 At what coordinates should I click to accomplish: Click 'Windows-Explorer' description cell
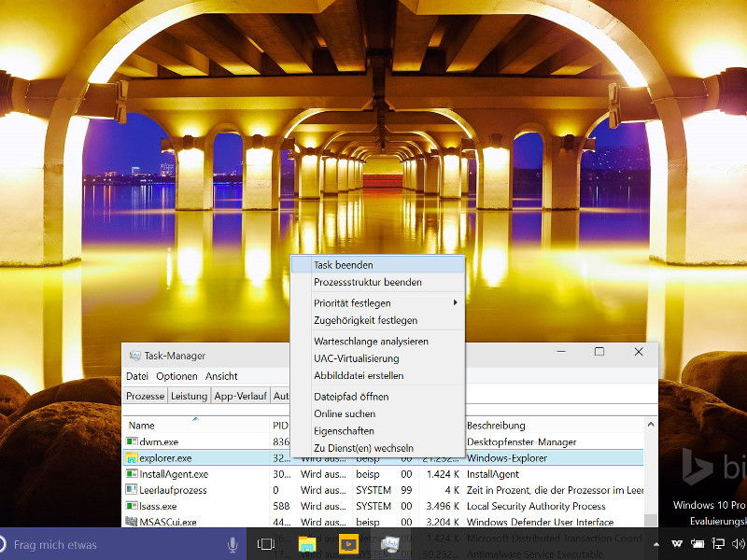tap(507, 458)
